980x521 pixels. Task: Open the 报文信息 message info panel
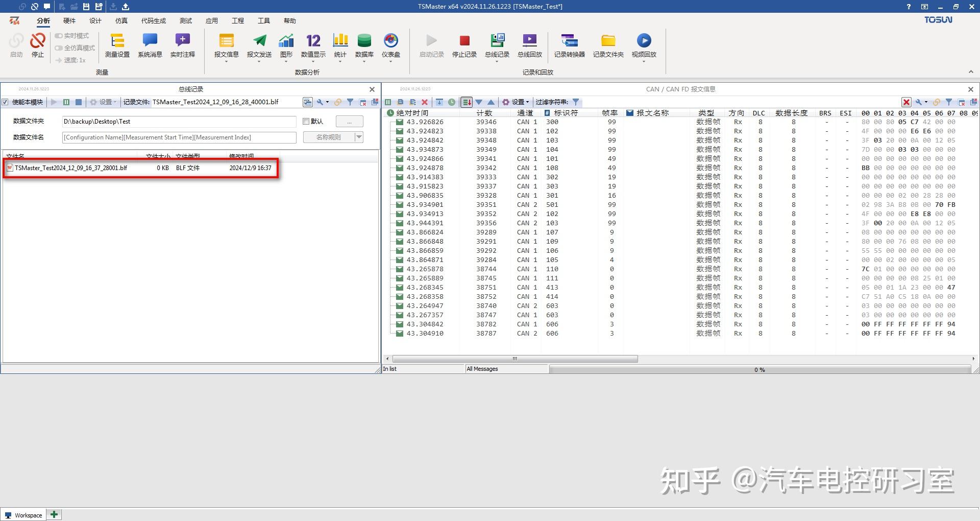pyautogui.click(x=226, y=46)
